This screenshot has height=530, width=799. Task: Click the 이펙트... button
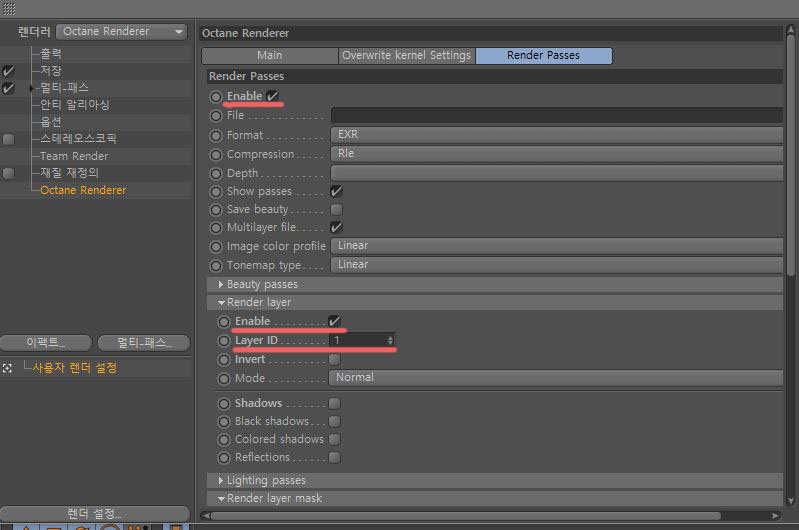pyautogui.click(x=46, y=343)
